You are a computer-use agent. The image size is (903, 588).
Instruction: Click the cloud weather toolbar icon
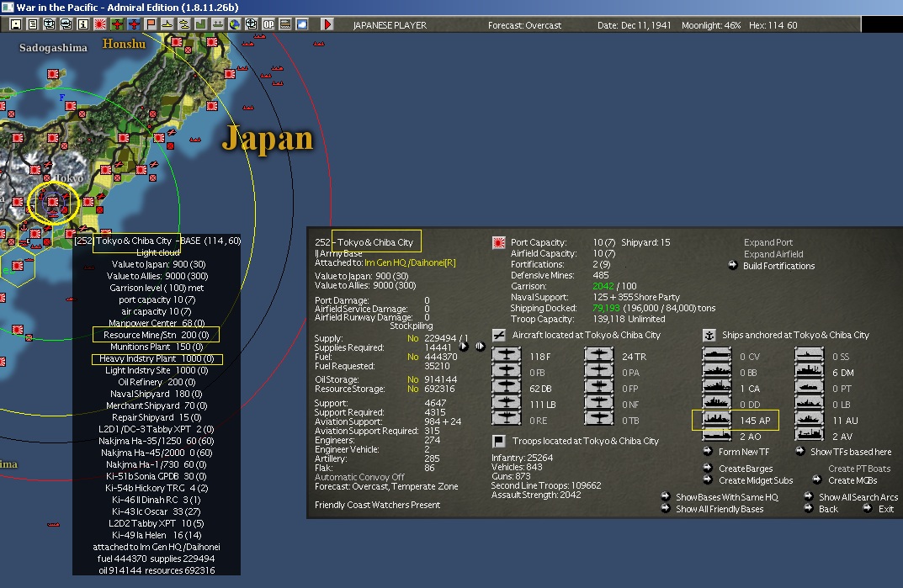pos(302,24)
